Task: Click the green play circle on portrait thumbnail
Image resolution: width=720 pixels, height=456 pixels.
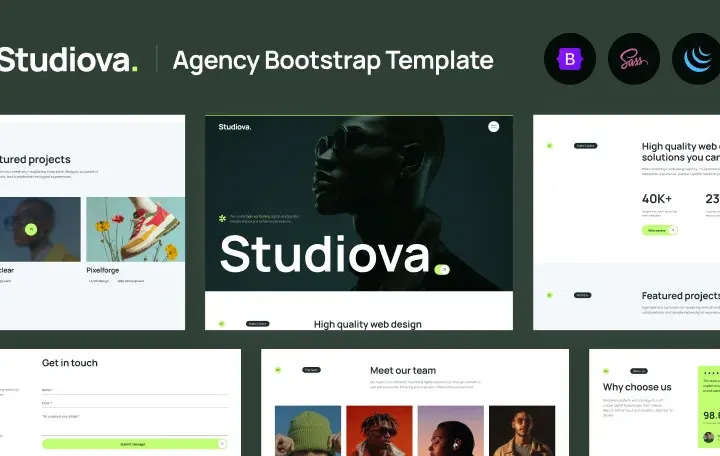Action: tap(31, 229)
